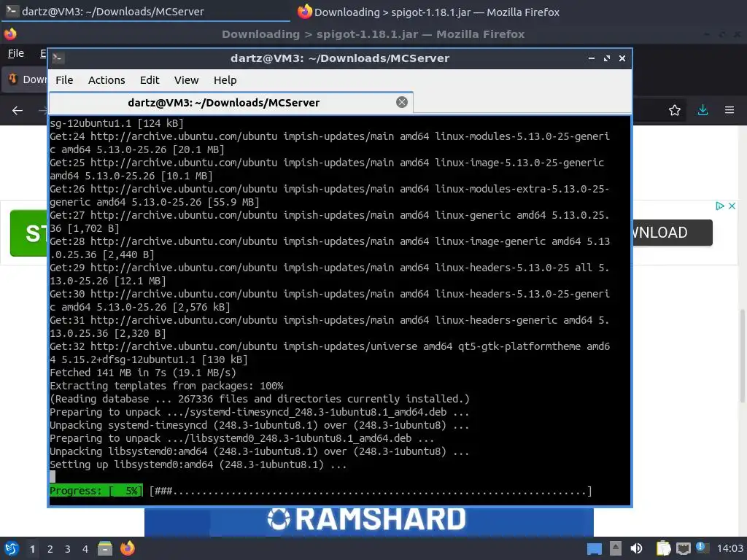Screen dimensions: 747x560
Task: Click 'Setting up libsystemd0:amd64' line
Action: point(198,464)
